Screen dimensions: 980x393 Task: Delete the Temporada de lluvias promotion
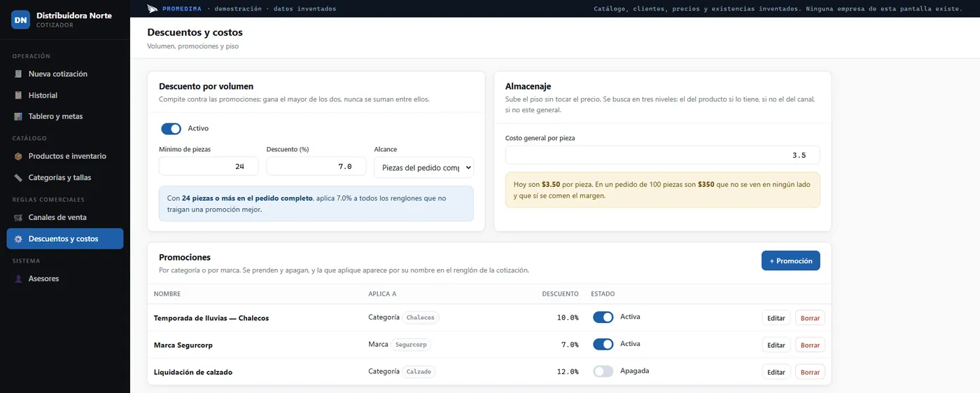click(810, 318)
